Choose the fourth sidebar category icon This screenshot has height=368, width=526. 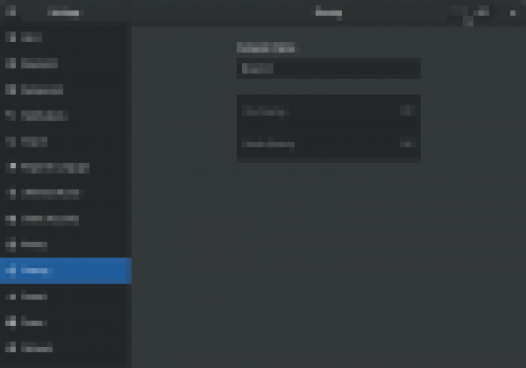coord(10,115)
